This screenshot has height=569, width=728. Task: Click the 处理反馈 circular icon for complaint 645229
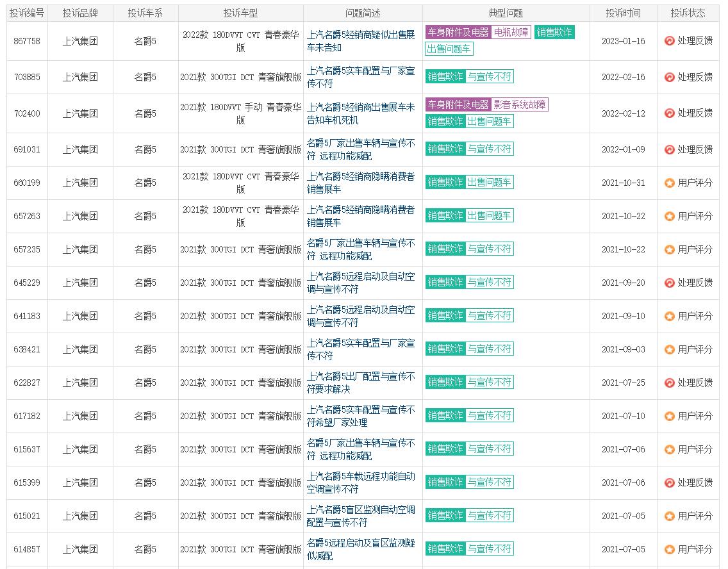[670, 283]
